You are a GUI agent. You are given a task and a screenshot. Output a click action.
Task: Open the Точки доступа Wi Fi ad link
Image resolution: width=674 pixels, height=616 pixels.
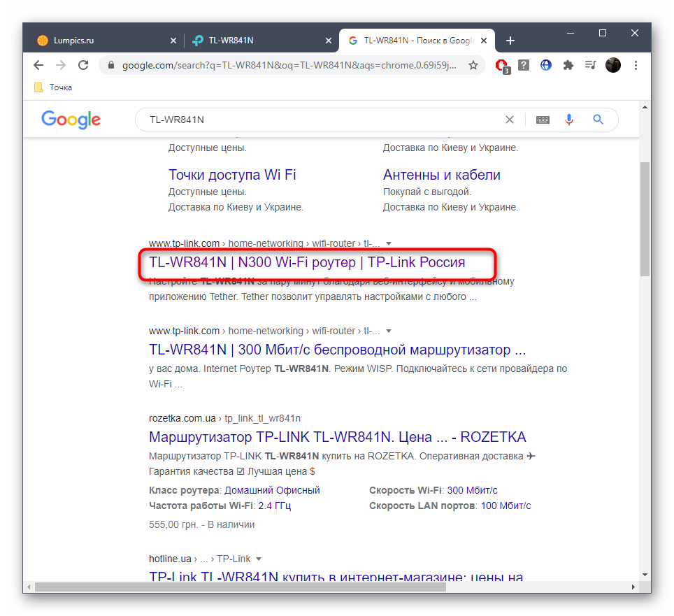click(232, 175)
